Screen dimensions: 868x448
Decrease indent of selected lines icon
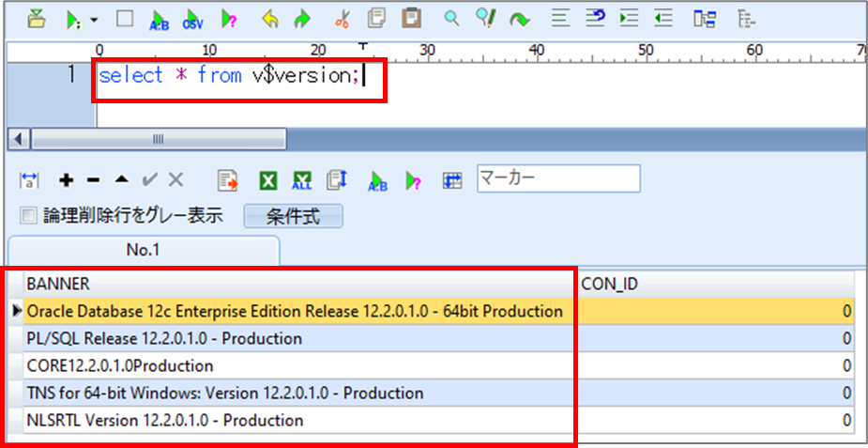(x=662, y=20)
